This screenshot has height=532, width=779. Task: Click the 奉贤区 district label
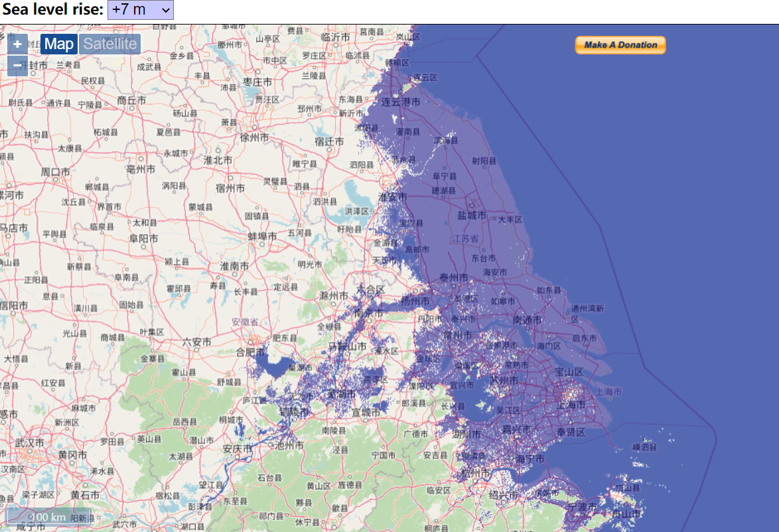pyautogui.click(x=571, y=432)
